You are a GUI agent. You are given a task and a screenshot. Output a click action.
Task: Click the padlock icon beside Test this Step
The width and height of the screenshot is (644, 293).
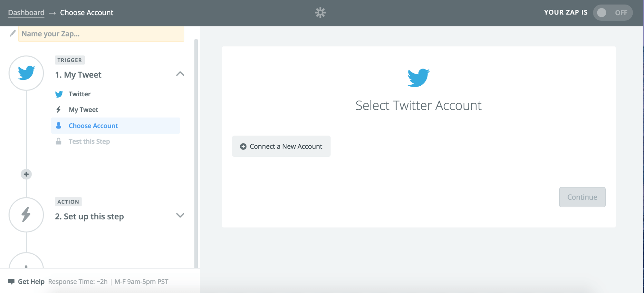tap(59, 141)
